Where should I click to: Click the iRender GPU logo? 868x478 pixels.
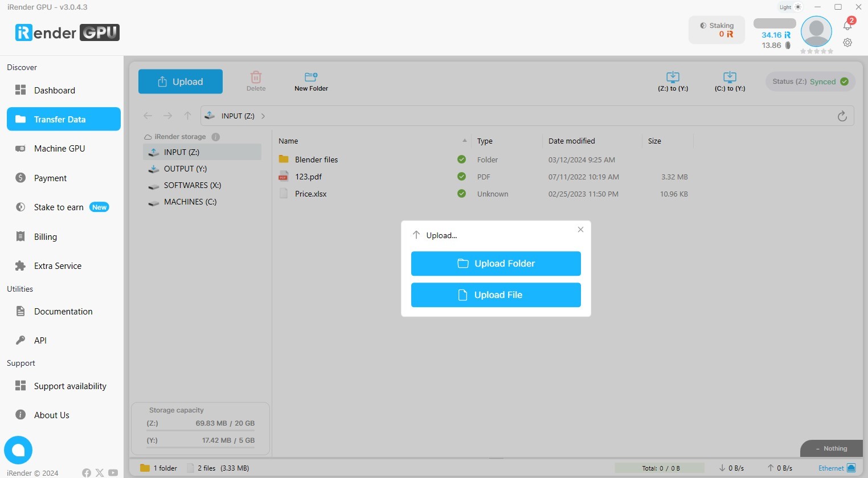(67, 32)
